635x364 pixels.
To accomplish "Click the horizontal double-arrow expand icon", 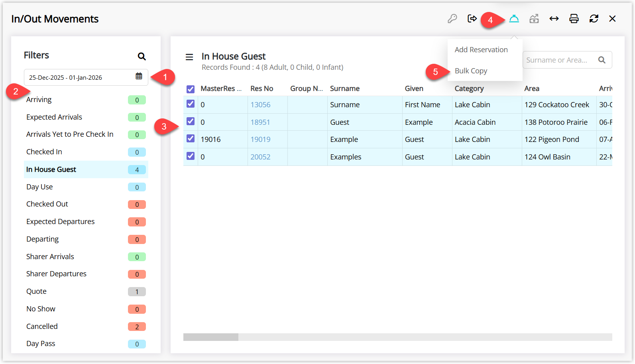I will [554, 19].
